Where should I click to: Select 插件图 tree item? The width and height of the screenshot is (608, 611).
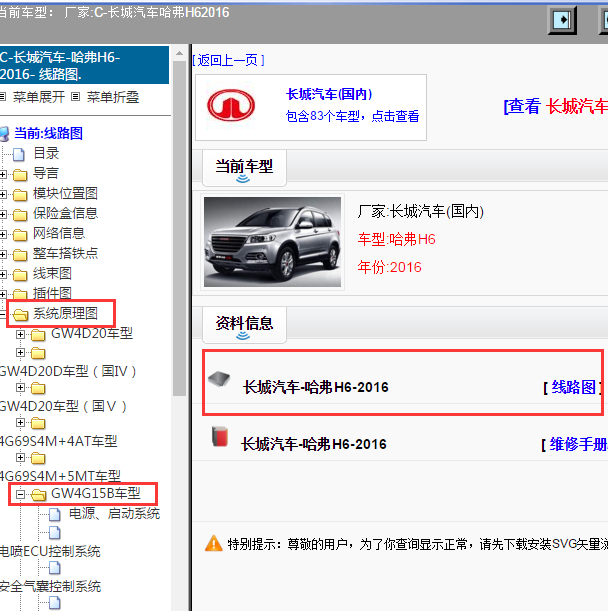[52, 293]
